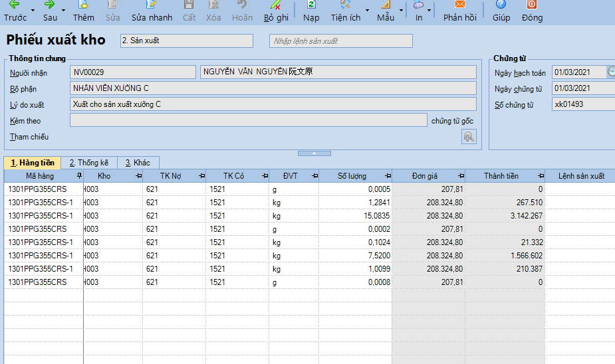Click the Tham chiếu reference search icon

469,137
